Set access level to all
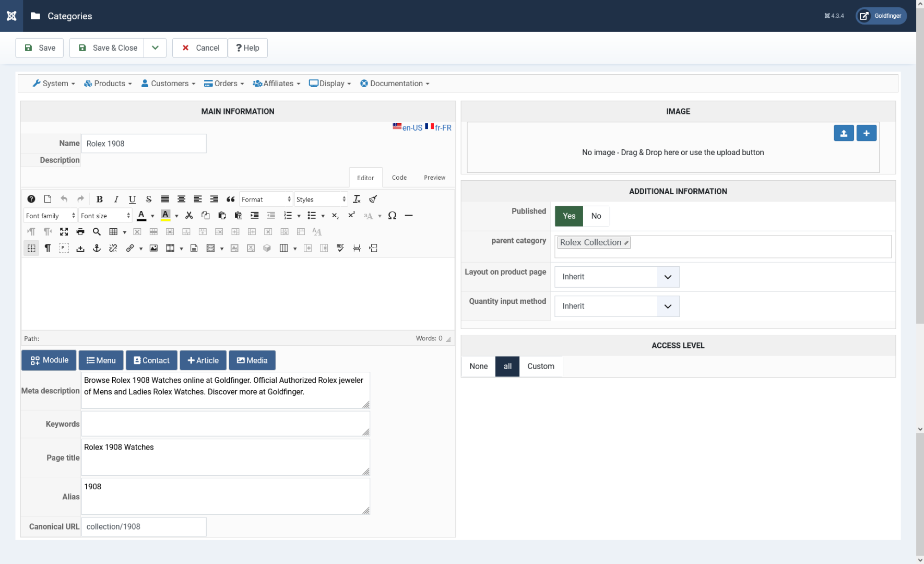This screenshot has width=924, height=564. click(x=507, y=367)
